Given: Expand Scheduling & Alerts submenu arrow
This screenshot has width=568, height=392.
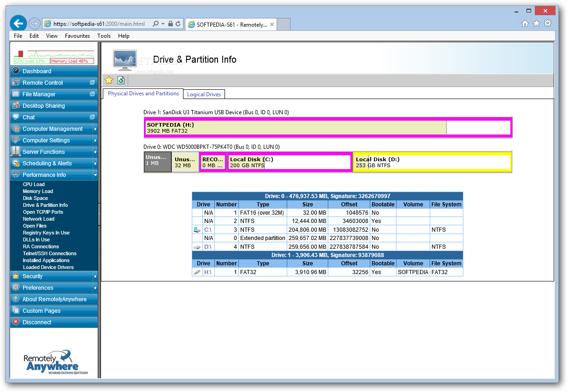Looking at the screenshot, I should click(95, 164).
